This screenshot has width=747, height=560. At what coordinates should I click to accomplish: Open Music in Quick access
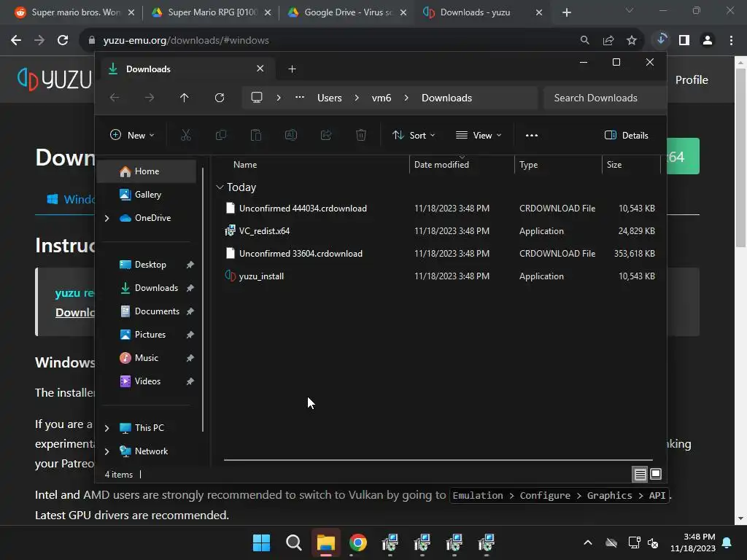[146, 358]
